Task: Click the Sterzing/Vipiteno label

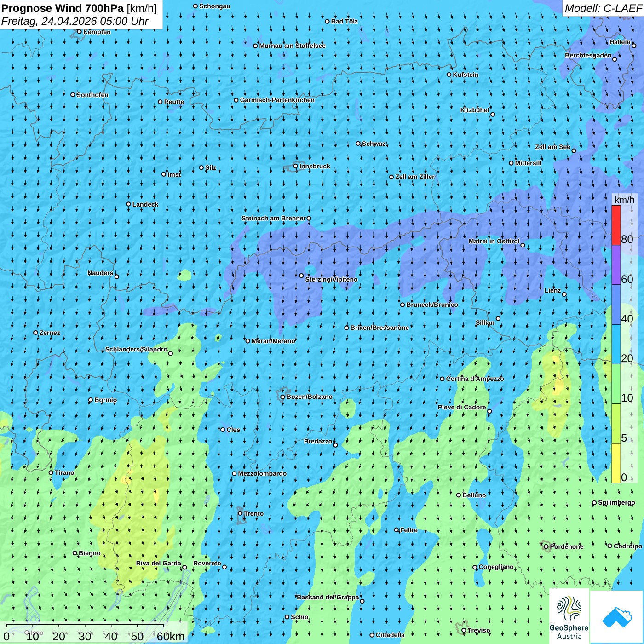Action: 331,279
